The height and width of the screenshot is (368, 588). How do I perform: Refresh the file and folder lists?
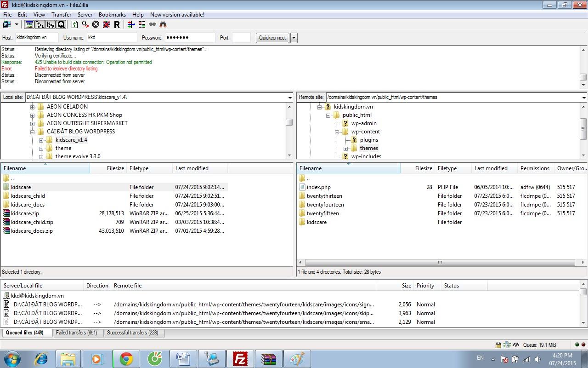(x=74, y=24)
